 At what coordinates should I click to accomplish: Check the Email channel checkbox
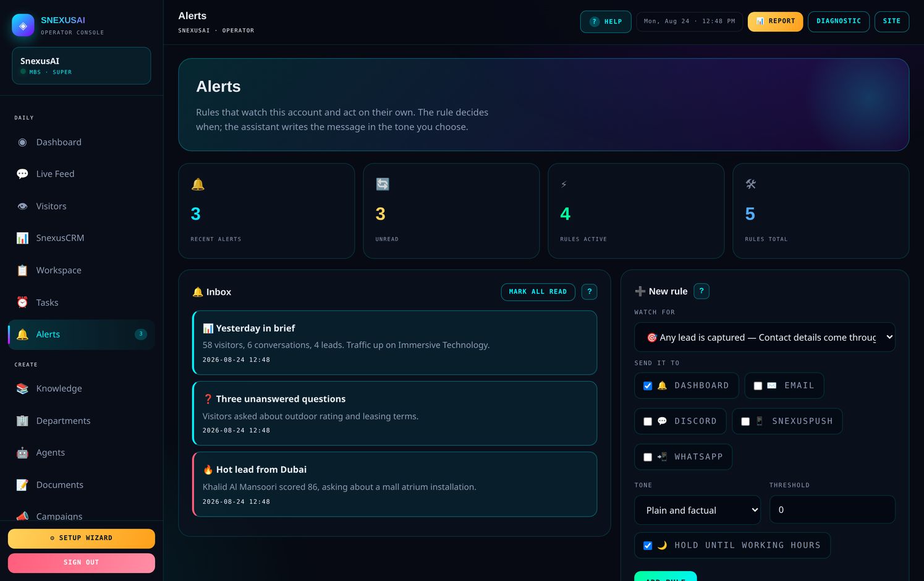pyautogui.click(x=758, y=386)
